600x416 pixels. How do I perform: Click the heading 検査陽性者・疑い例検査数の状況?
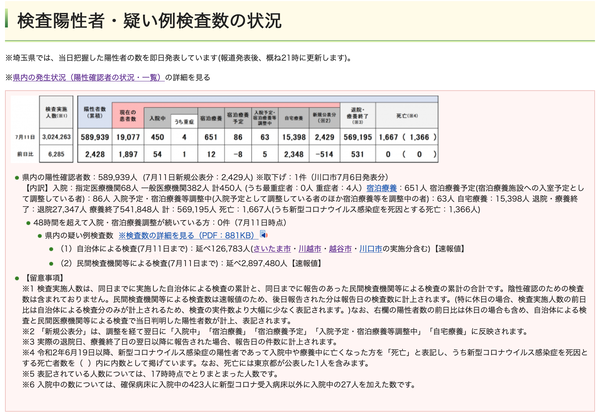(149, 20)
